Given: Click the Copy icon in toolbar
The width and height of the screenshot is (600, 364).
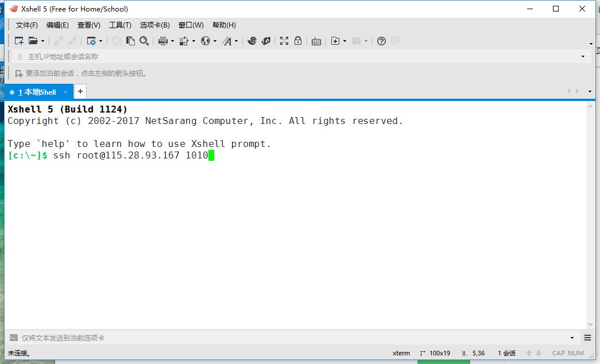Looking at the screenshot, I should [x=117, y=41].
